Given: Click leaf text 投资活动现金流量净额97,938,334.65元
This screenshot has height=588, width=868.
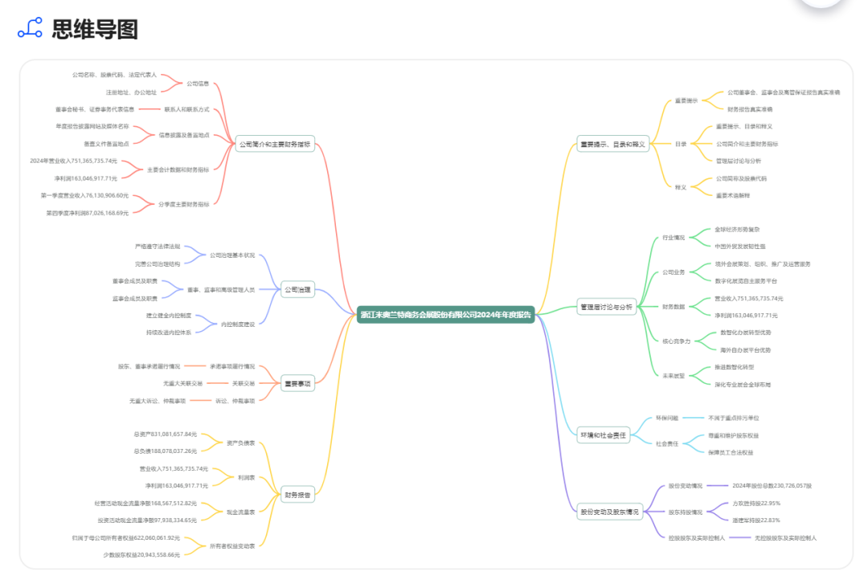Looking at the screenshot, I should [x=147, y=521].
